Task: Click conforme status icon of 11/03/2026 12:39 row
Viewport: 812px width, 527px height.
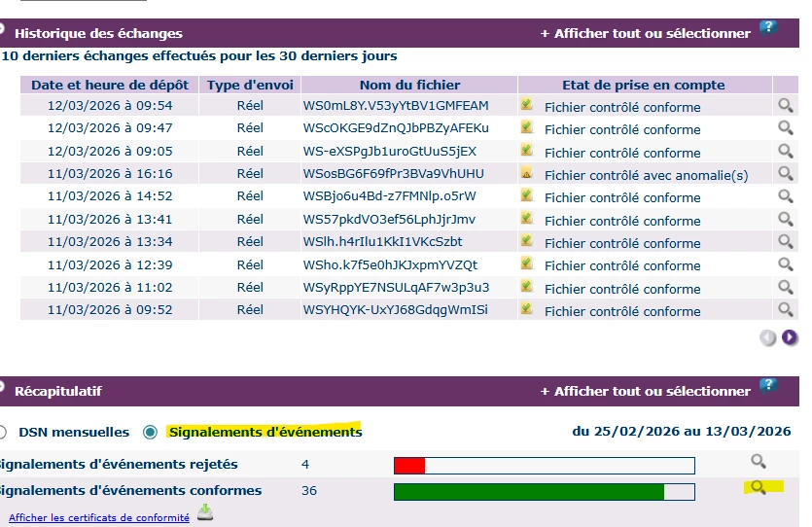Action: (527, 263)
